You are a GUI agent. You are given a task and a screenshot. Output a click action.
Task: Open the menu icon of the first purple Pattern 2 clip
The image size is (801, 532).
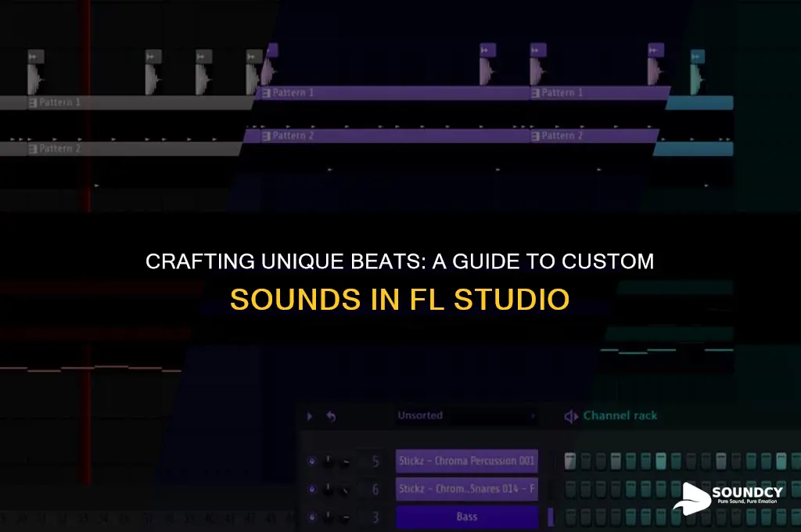(266, 136)
